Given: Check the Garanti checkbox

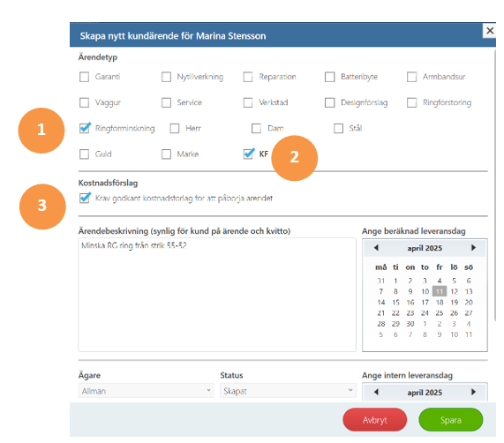Looking at the screenshot, I should point(84,77).
